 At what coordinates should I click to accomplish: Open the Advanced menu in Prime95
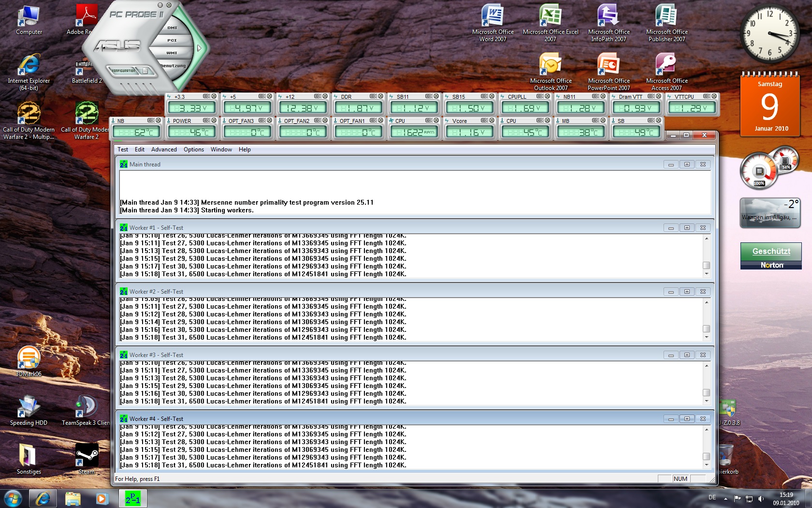click(x=164, y=149)
